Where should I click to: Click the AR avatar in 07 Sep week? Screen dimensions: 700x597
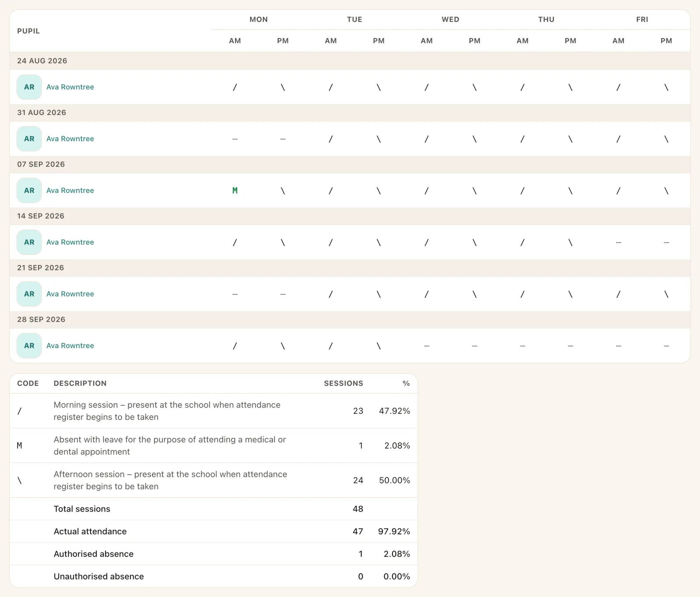point(29,190)
